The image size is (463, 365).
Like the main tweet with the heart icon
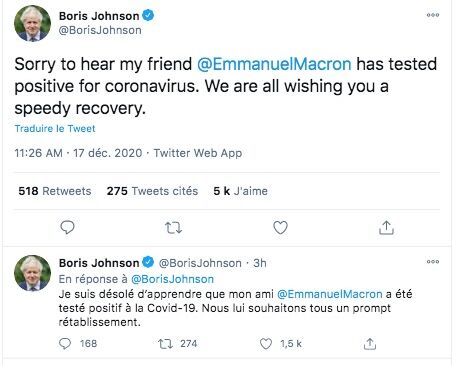(280, 228)
